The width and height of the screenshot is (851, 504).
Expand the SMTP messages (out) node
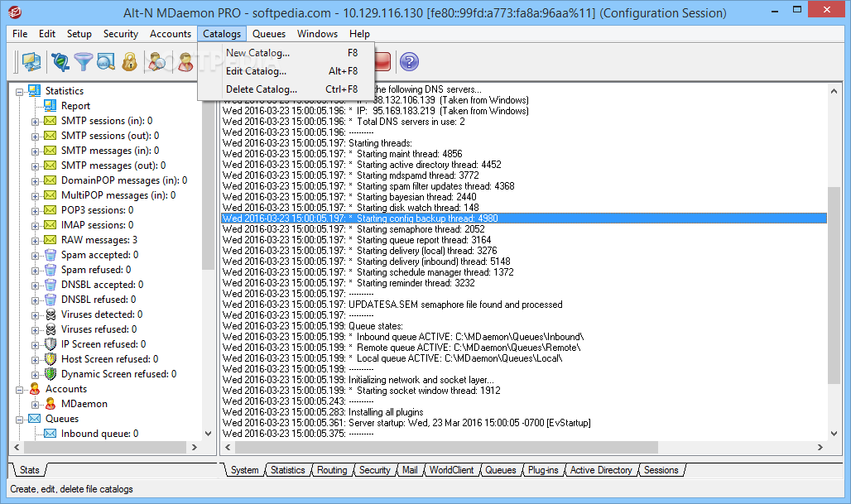(36, 166)
